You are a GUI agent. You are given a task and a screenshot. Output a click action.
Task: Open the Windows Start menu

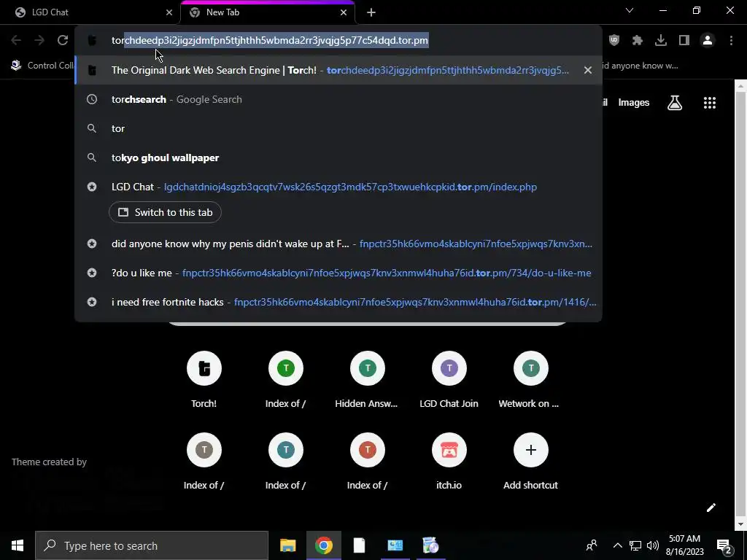(18, 545)
